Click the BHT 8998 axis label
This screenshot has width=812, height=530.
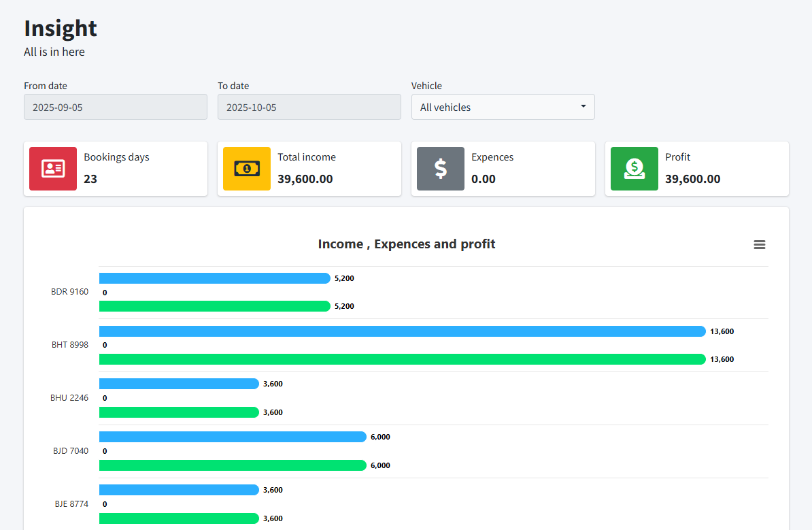70,345
